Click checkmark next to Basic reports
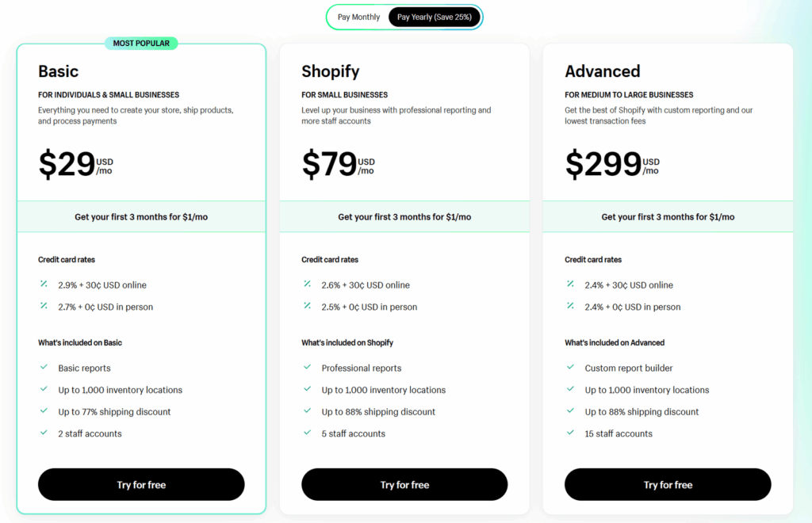Viewport: 812px width, 523px height. (x=44, y=368)
